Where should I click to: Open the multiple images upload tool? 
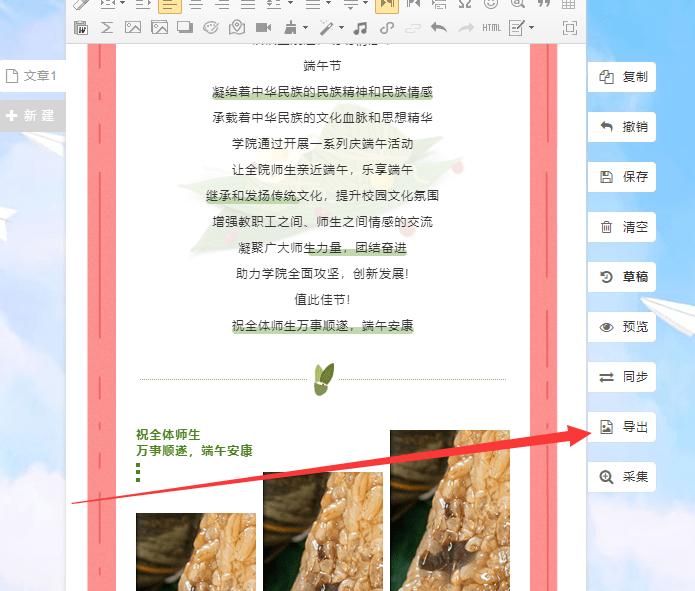click(x=160, y=28)
